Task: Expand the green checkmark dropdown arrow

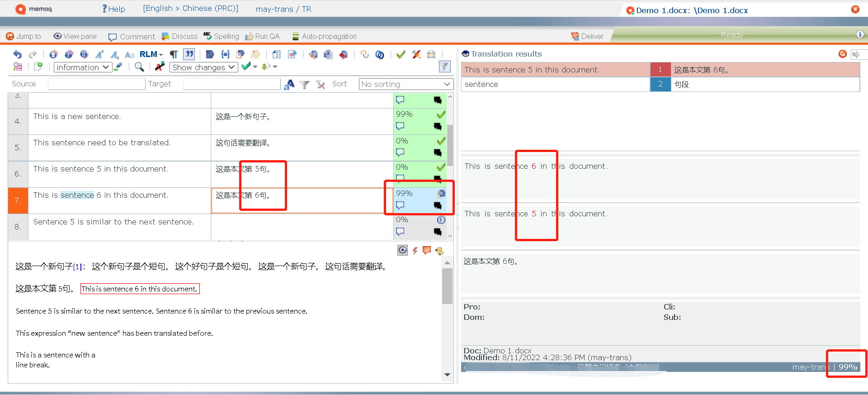Action: pos(255,67)
